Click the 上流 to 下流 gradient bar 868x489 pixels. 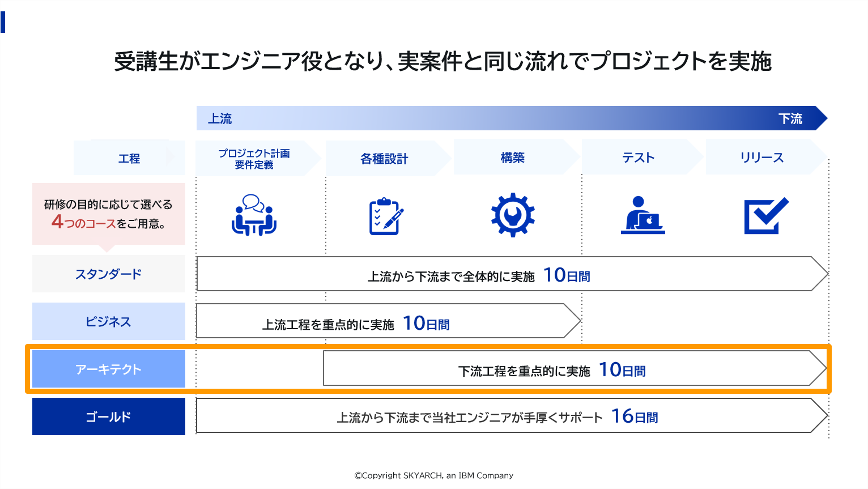tap(504, 118)
